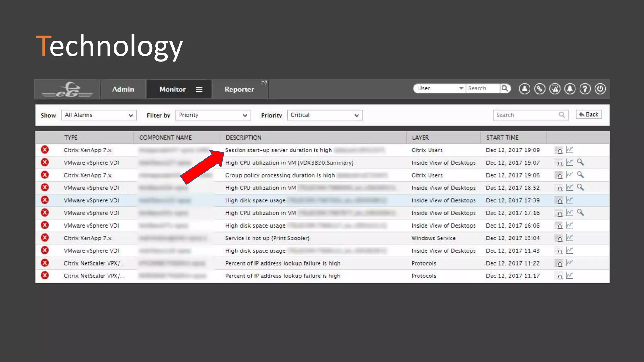
Task: Open the User search-type dropdown
Action: click(440, 89)
